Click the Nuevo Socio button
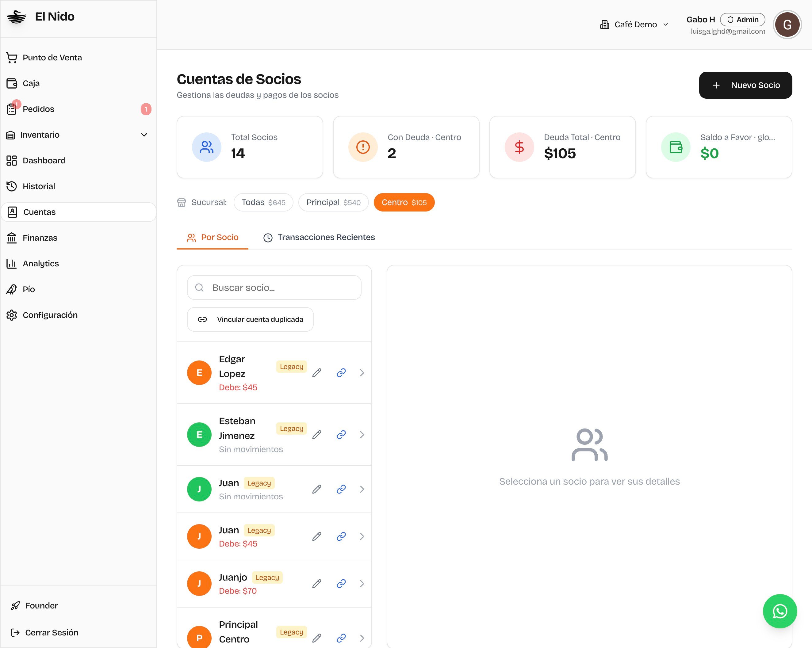Viewport: 812px width, 648px height. point(745,85)
